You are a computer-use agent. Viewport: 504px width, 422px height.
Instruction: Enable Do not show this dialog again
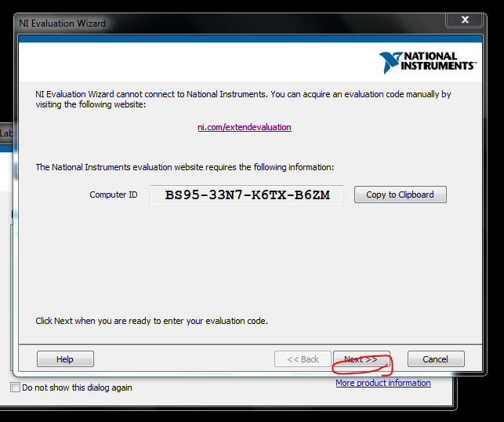(15, 387)
